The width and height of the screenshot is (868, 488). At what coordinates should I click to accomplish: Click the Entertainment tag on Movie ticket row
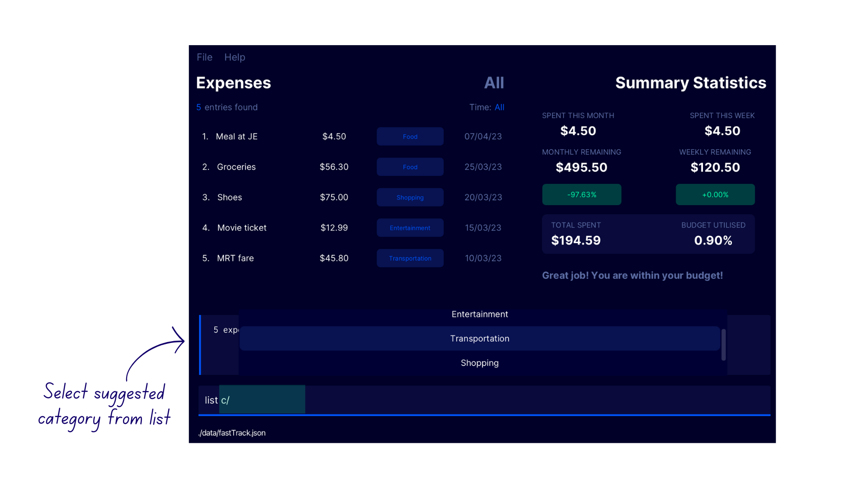(x=410, y=228)
